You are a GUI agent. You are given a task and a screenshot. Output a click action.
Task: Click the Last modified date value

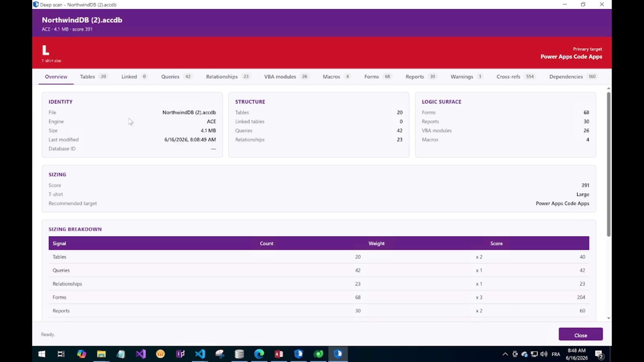190,140
